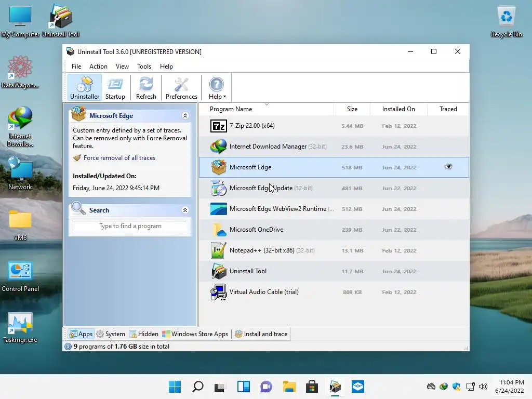This screenshot has height=399, width=532.
Task: Switch to the Startup toolbar section
Action: click(x=115, y=87)
